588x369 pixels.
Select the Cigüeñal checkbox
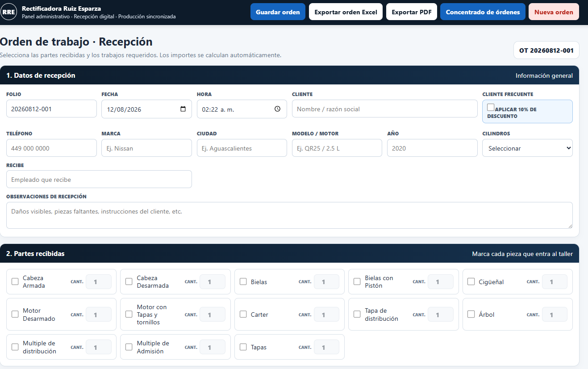pyautogui.click(x=471, y=281)
